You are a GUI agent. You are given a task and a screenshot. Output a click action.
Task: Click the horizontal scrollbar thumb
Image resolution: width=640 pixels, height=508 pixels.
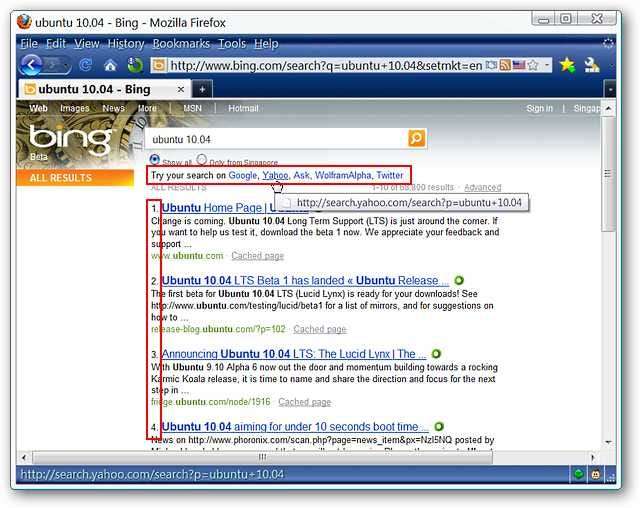(263, 457)
